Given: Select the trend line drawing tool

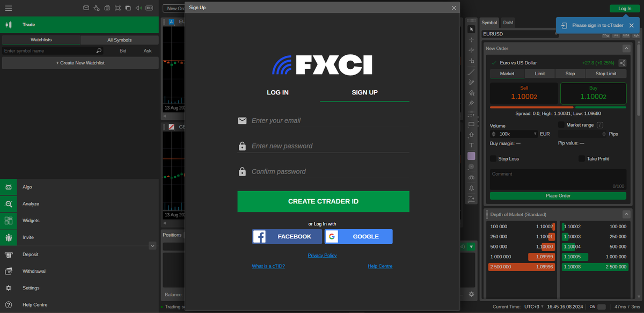Looking at the screenshot, I should [x=471, y=72].
